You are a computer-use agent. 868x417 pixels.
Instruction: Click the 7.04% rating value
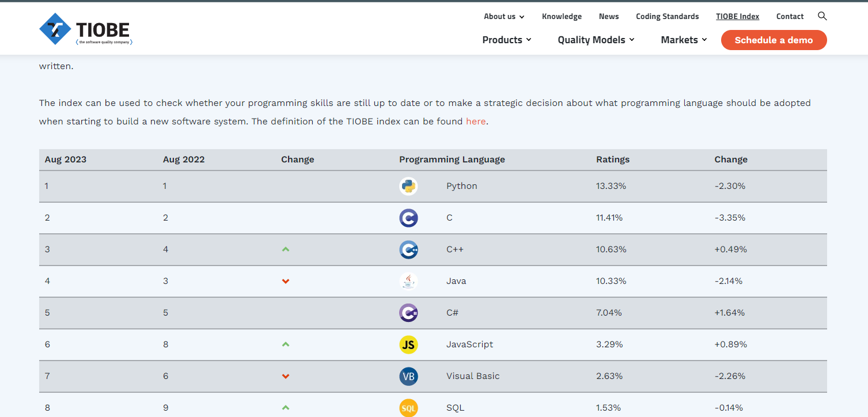[609, 313]
